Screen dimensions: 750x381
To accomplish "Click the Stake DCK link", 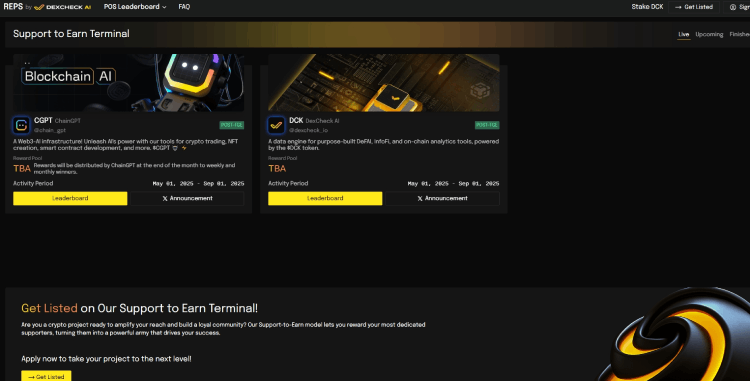I will point(647,7).
